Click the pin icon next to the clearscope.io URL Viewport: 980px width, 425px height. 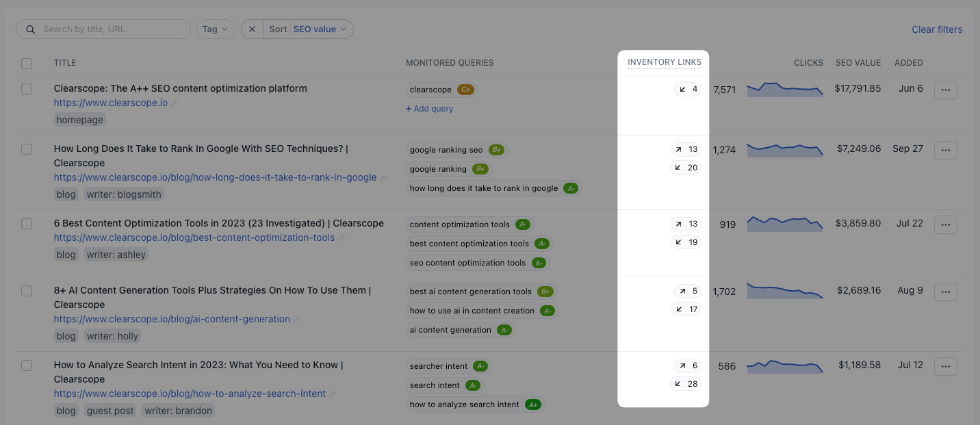[x=175, y=103]
